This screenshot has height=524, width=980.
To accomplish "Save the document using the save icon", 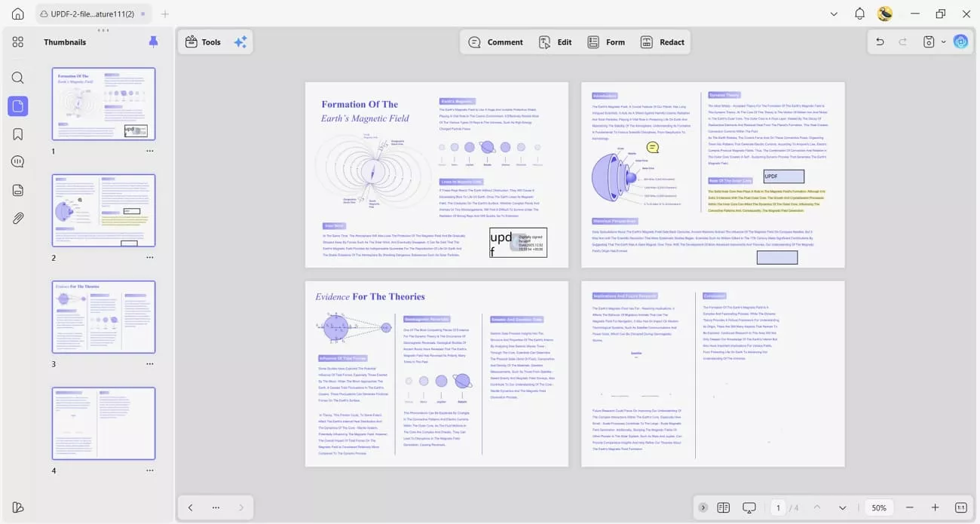I will coord(928,41).
